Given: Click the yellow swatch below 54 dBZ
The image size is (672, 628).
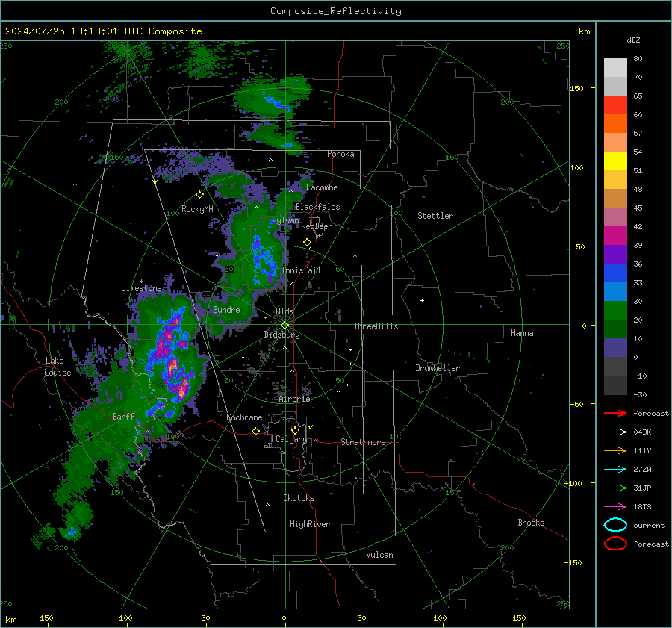Looking at the screenshot, I should [x=615, y=161].
